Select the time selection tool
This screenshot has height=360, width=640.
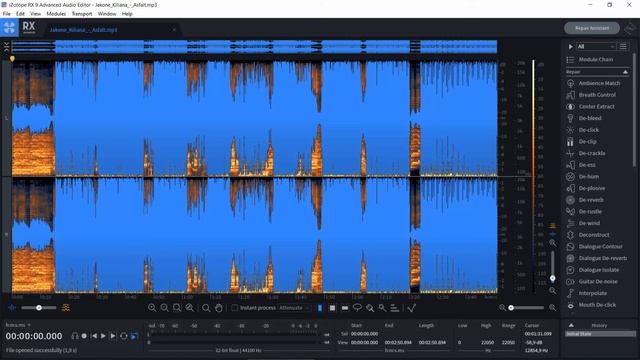point(320,308)
